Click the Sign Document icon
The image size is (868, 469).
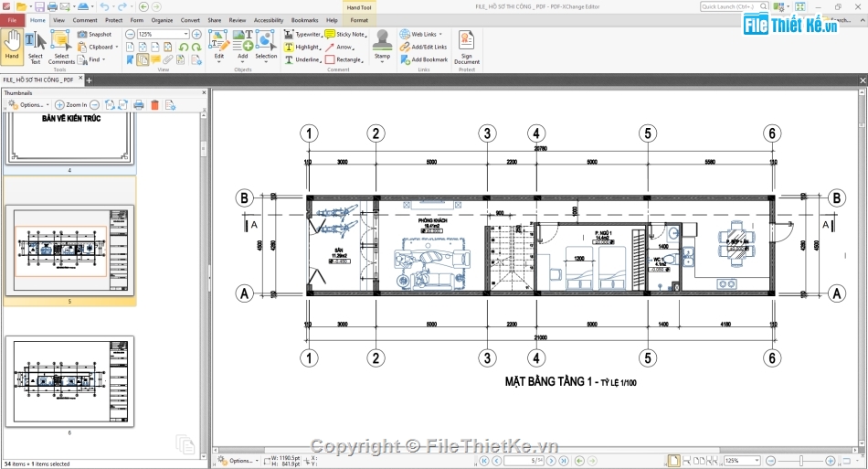pyautogui.click(x=466, y=46)
